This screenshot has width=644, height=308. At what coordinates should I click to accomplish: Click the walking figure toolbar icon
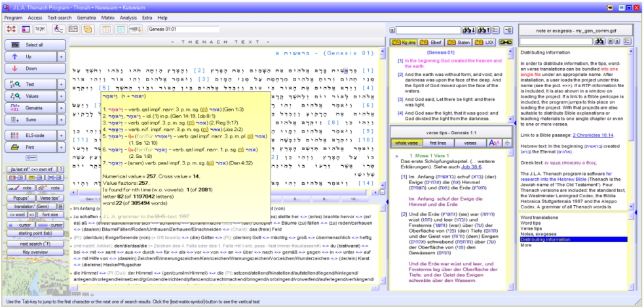click(x=59, y=29)
